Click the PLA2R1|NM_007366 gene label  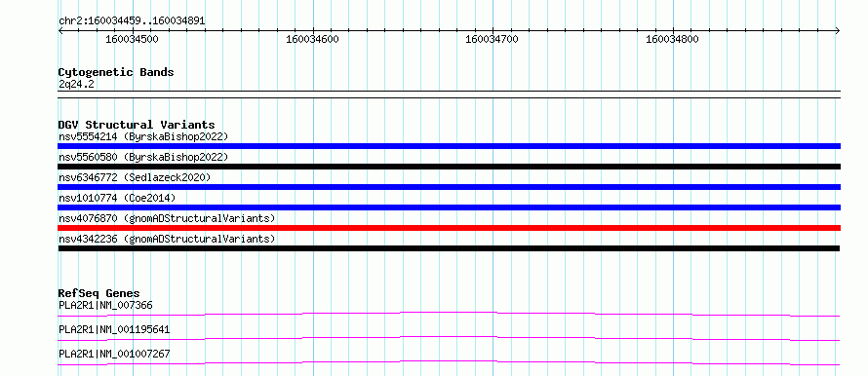(105, 305)
